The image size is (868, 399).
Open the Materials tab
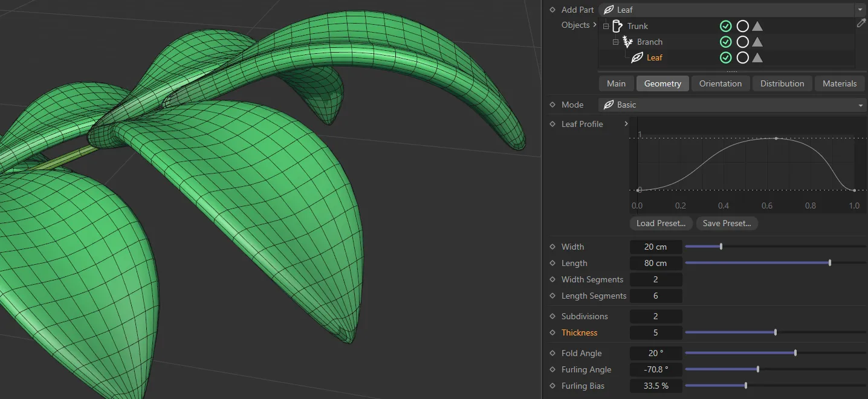pyautogui.click(x=840, y=83)
